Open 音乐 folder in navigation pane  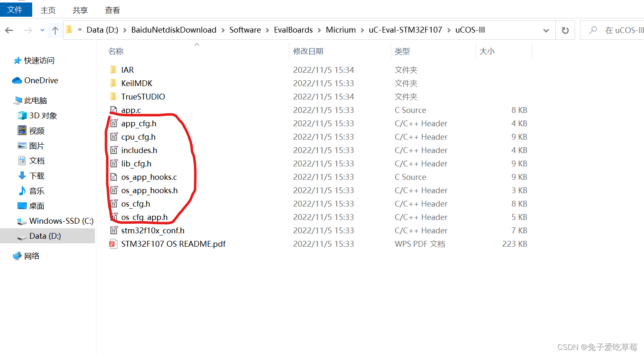click(37, 191)
